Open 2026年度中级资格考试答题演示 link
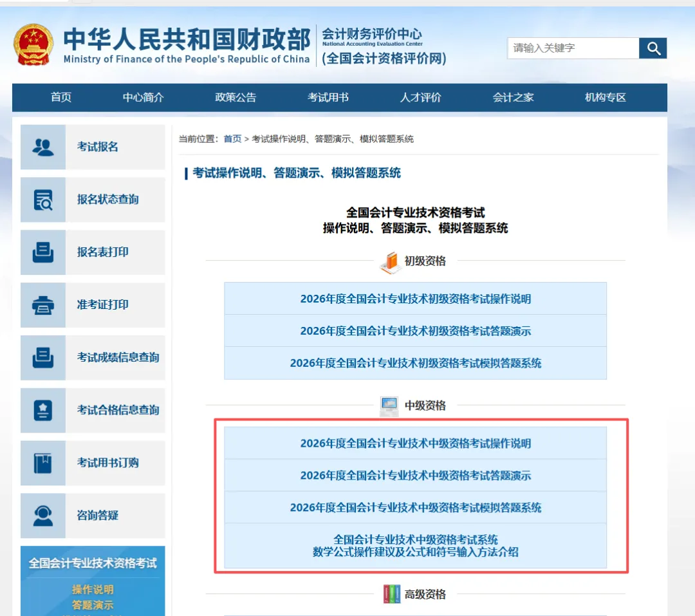695x616 pixels. [415, 476]
